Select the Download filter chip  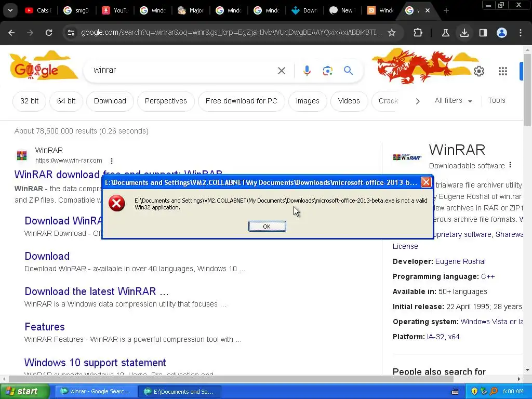(x=110, y=101)
